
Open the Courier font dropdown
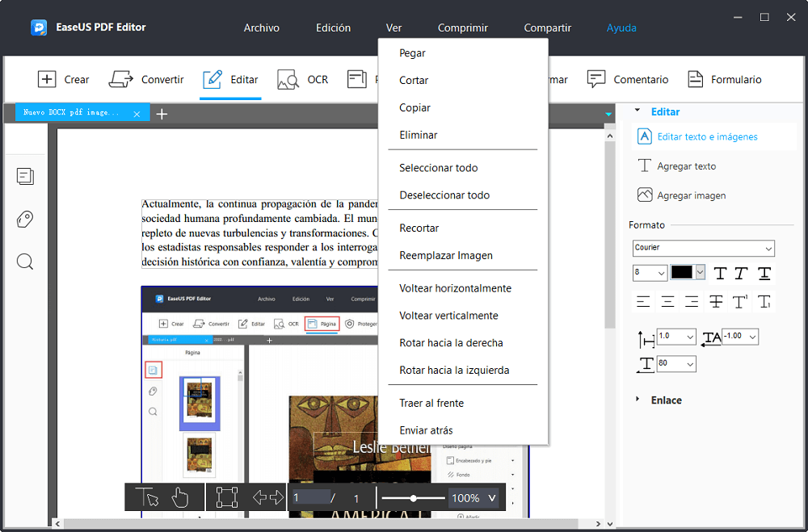[x=704, y=248]
